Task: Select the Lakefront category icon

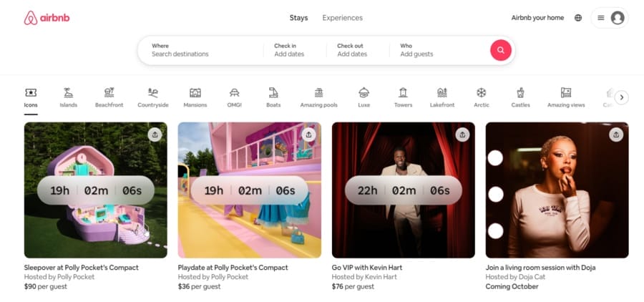Action: tap(442, 92)
